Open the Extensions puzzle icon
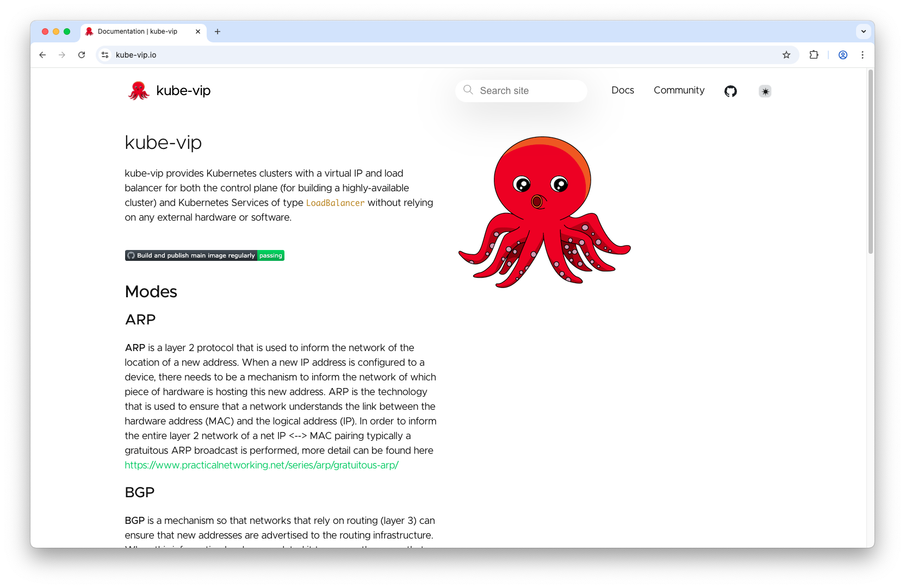The height and width of the screenshot is (588, 905). tap(814, 55)
